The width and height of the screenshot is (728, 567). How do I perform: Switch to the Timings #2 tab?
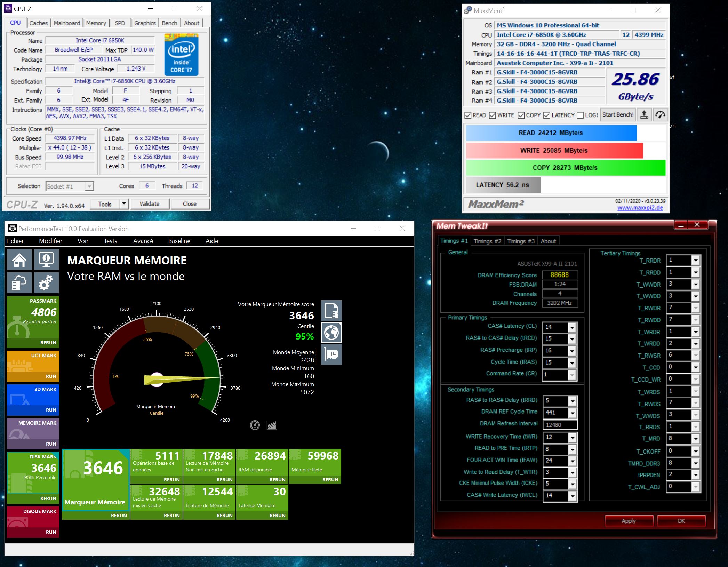487,241
